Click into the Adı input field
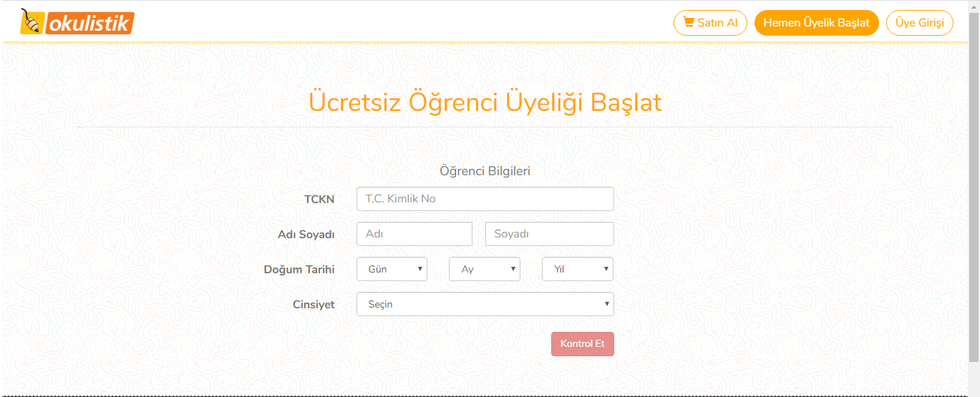Viewport: 980px width, 397px height. click(414, 234)
